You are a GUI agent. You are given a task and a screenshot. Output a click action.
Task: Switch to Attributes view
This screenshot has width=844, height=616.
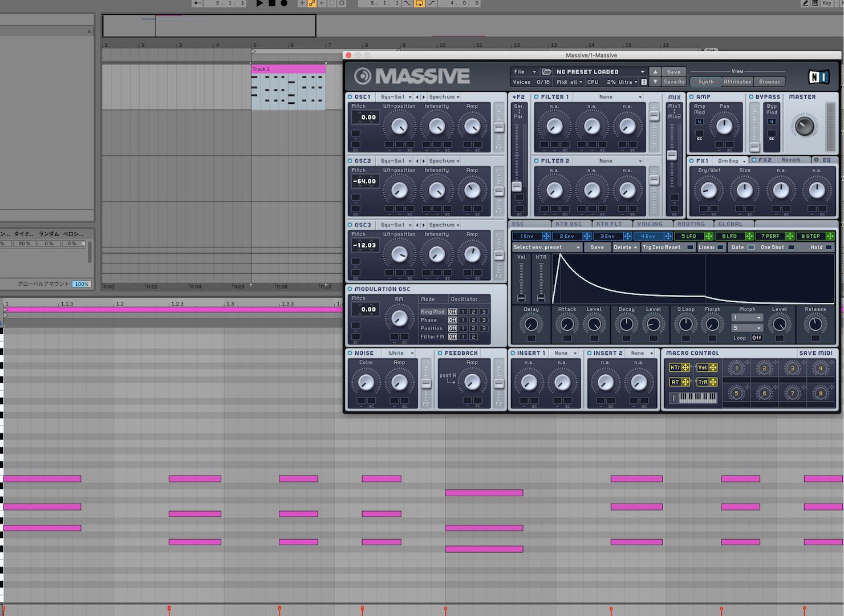pos(737,82)
